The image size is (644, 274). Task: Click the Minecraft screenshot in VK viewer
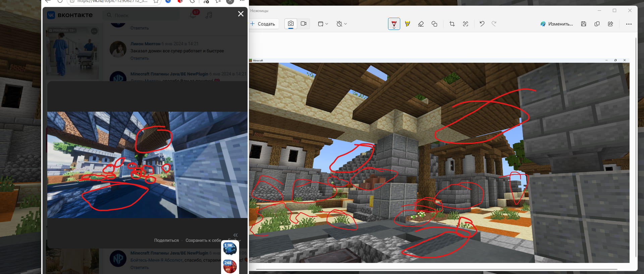(x=147, y=165)
